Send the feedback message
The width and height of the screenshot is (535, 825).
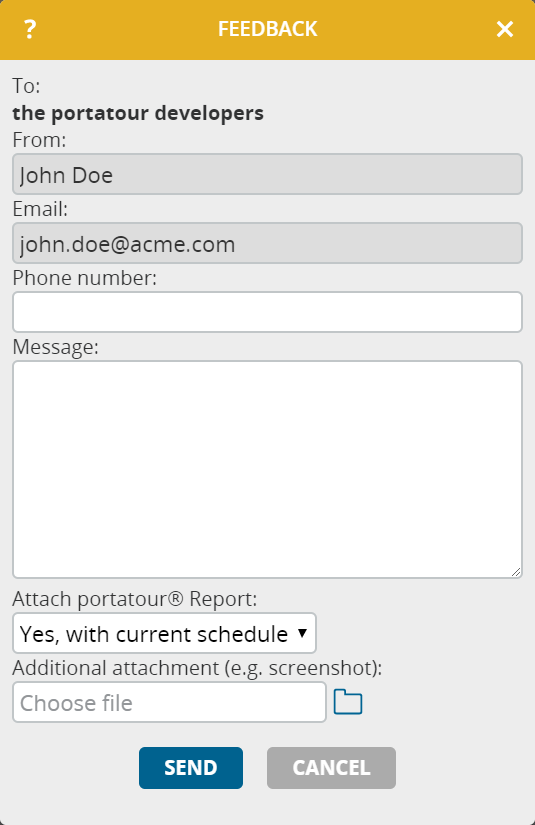tap(191, 768)
